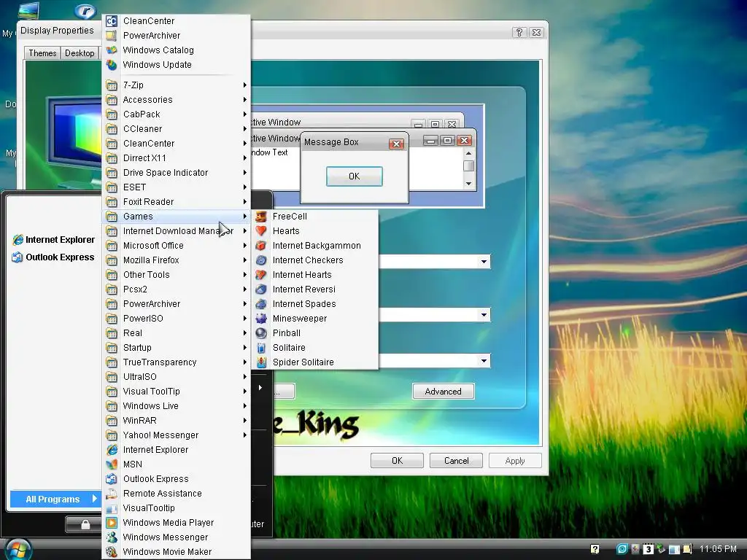747x560 pixels.
Task: Open VisualTooltip program entry
Action: pos(177,508)
